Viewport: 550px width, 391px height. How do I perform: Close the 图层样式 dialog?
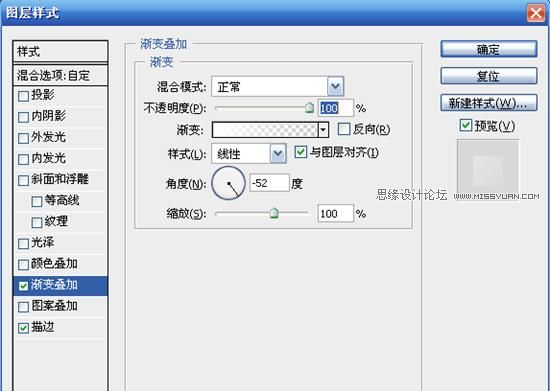[x=536, y=13]
